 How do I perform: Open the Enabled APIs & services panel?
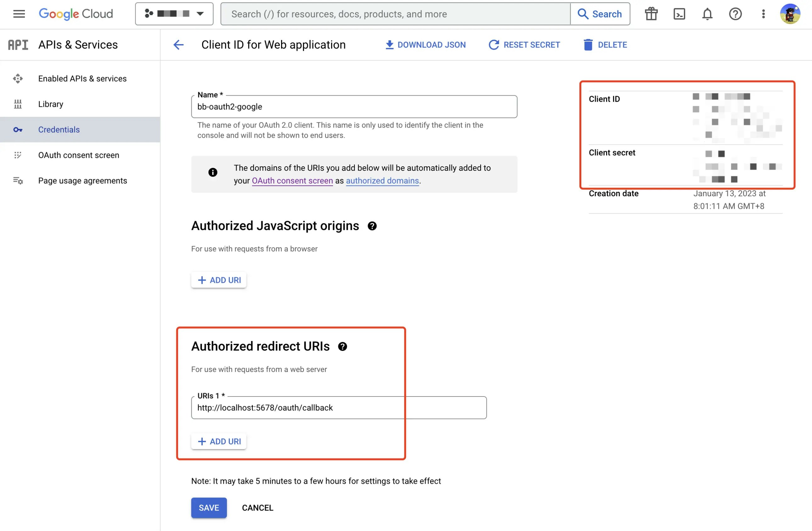[x=82, y=78]
